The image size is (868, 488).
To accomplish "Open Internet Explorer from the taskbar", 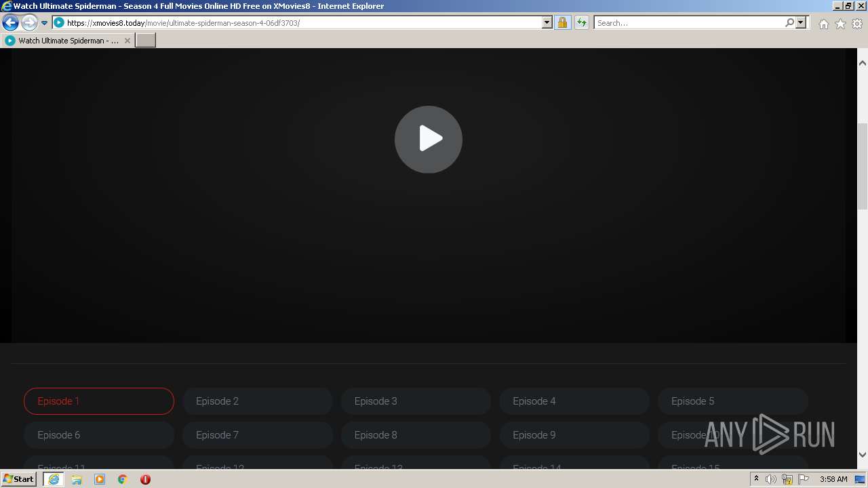I will [53, 479].
